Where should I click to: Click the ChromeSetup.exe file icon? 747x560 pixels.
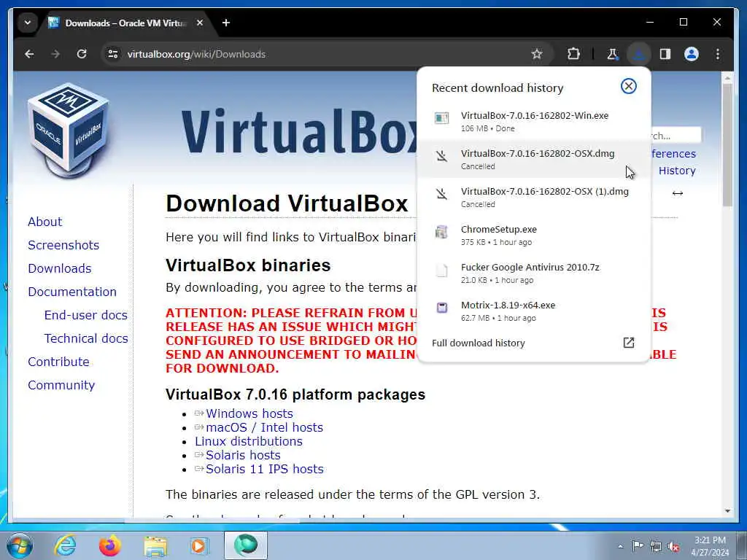pyautogui.click(x=441, y=232)
